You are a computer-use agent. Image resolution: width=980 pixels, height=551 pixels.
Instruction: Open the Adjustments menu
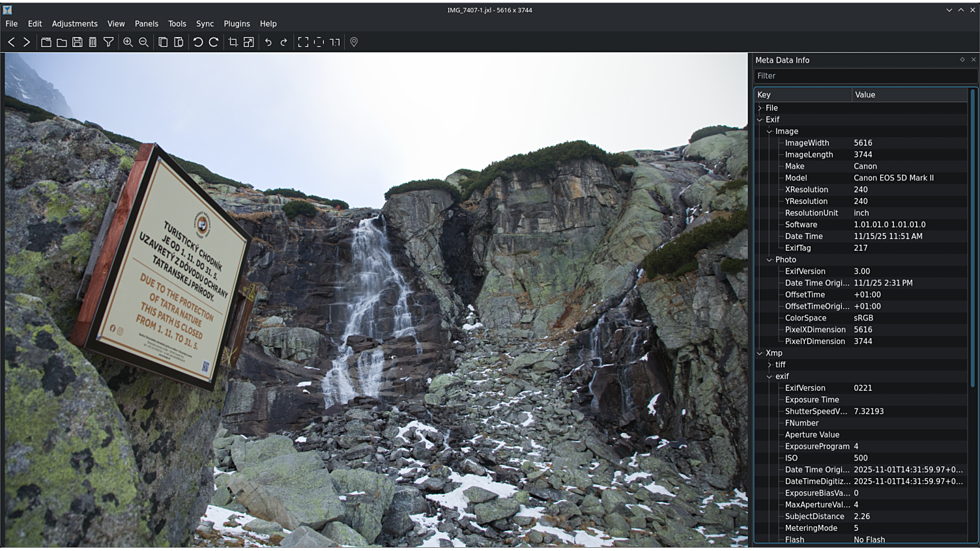tap(74, 23)
